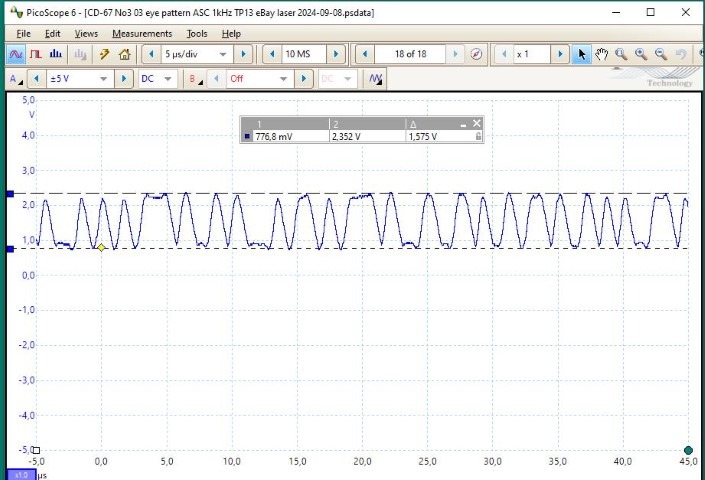Increase the x 1 zoom factor
The height and width of the screenshot is (480, 705).
[560, 54]
